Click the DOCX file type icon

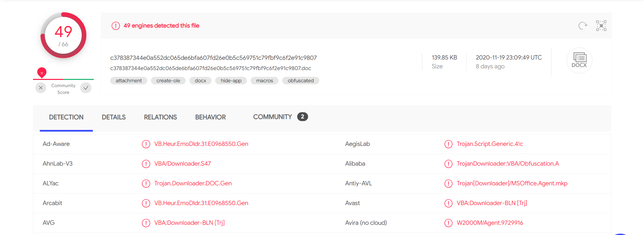[x=579, y=61]
